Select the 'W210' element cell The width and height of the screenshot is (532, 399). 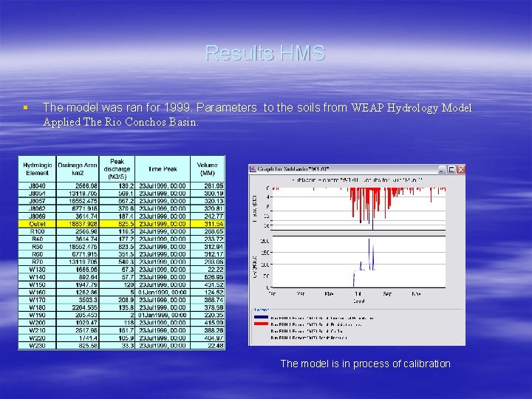click(38, 330)
